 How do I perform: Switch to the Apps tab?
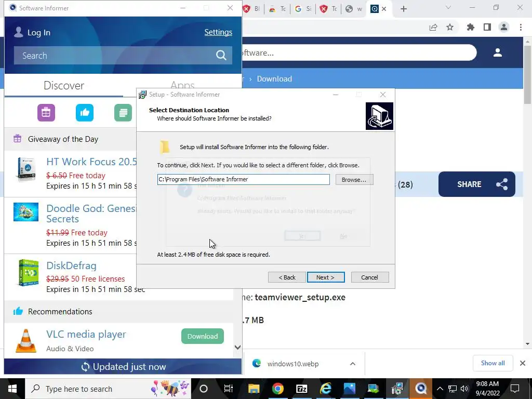click(182, 85)
